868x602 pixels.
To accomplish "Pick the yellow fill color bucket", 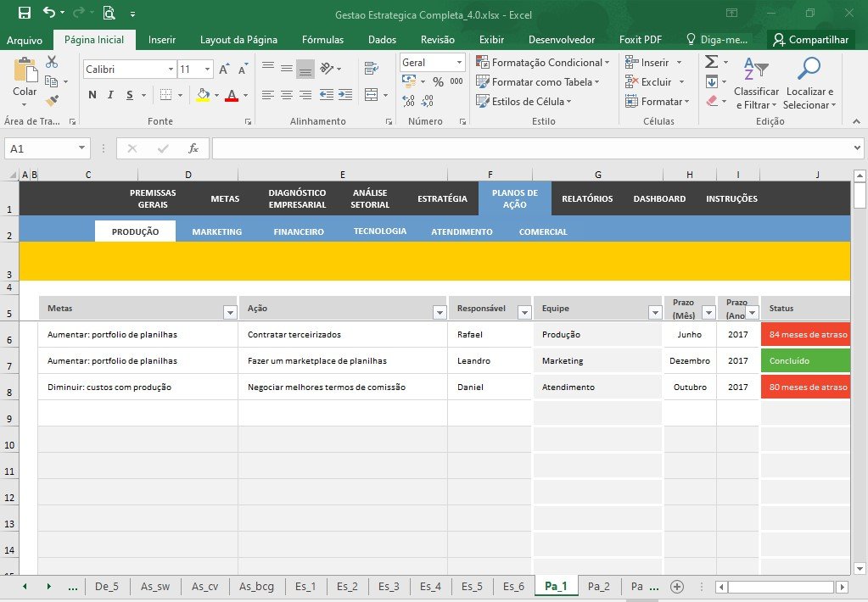I will tap(203, 95).
